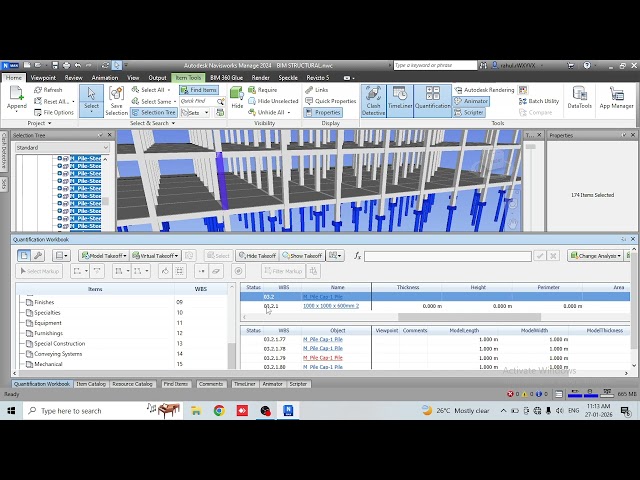The image size is (640, 480).
Task: Toggle the Quantification tool
Action: 433,101
